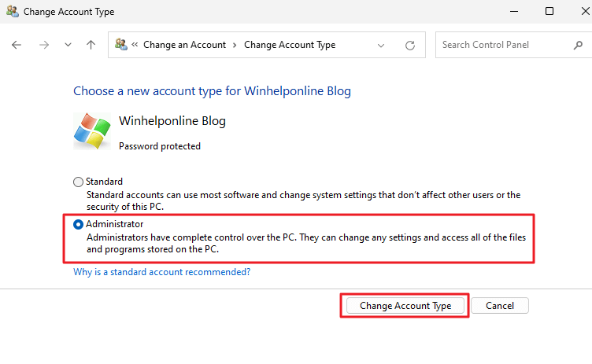Select the Standard account radio button
This screenshot has width=592, height=364.
(78, 182)
